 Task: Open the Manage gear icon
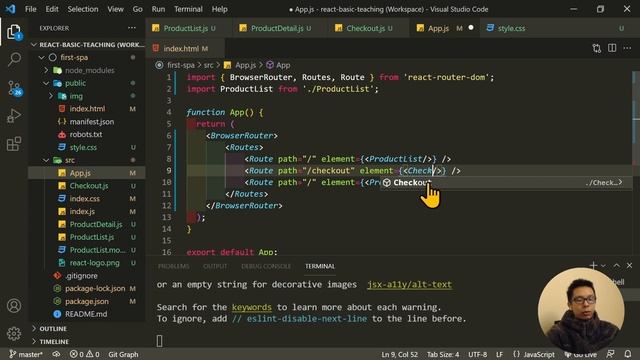point(14,333)
